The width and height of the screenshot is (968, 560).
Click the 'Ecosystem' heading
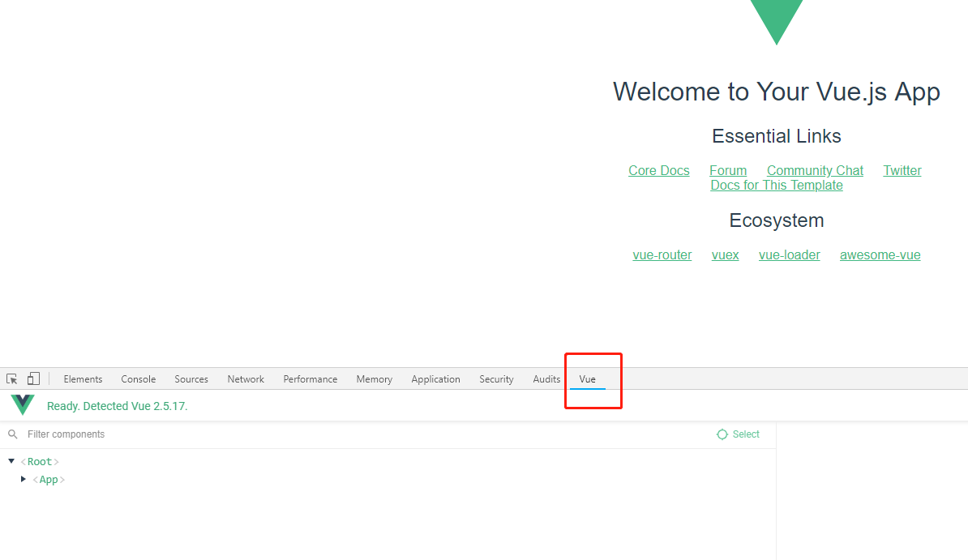tap(776, 221)
